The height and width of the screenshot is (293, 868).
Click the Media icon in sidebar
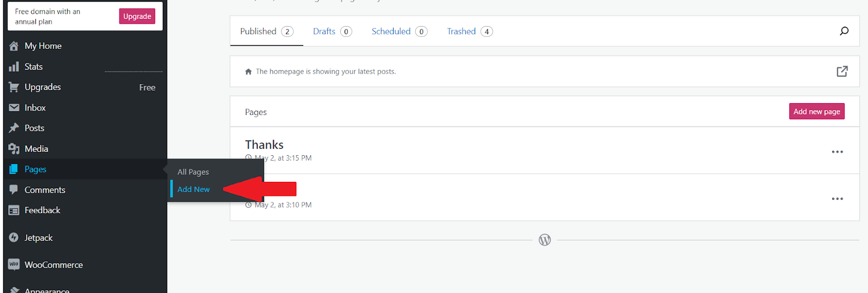click(14, 149)
